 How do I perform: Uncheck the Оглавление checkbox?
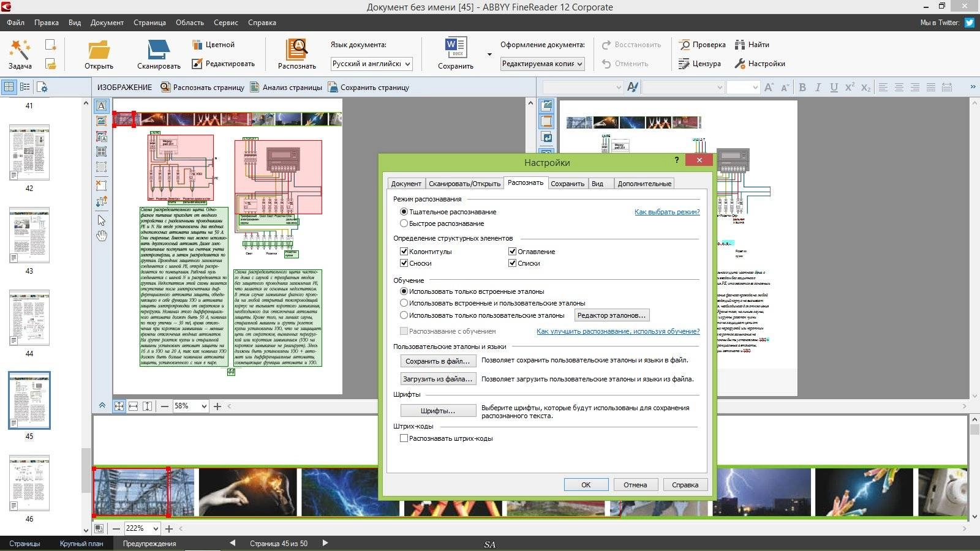click(x=512, y=252)
